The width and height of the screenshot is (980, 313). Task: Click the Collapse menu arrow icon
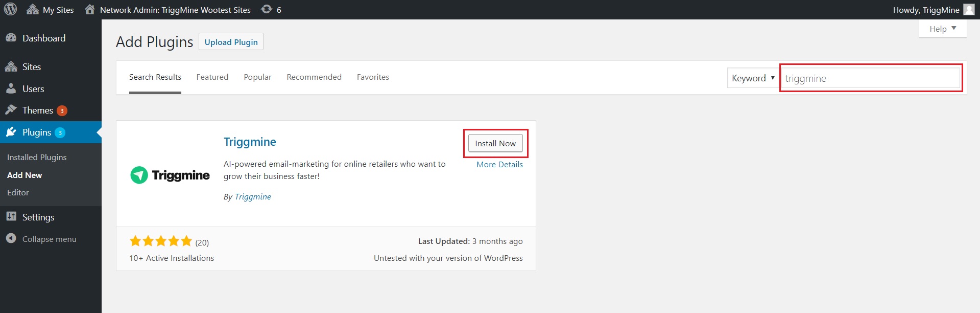[x=11, y=238]
